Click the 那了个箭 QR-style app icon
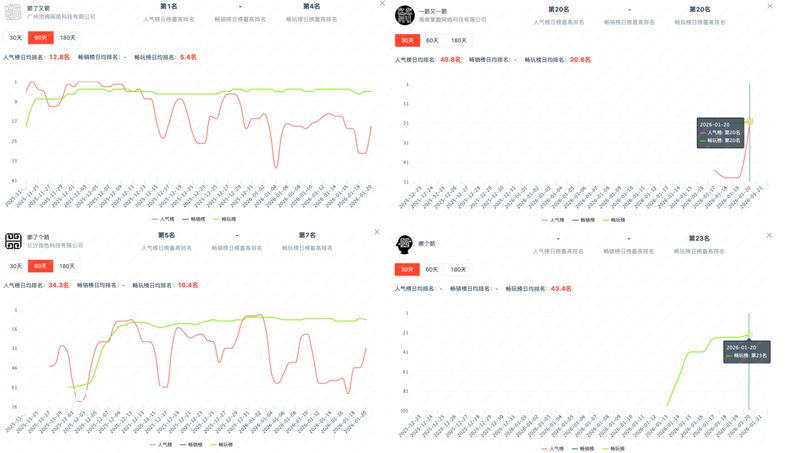 (x=13, y=241)
